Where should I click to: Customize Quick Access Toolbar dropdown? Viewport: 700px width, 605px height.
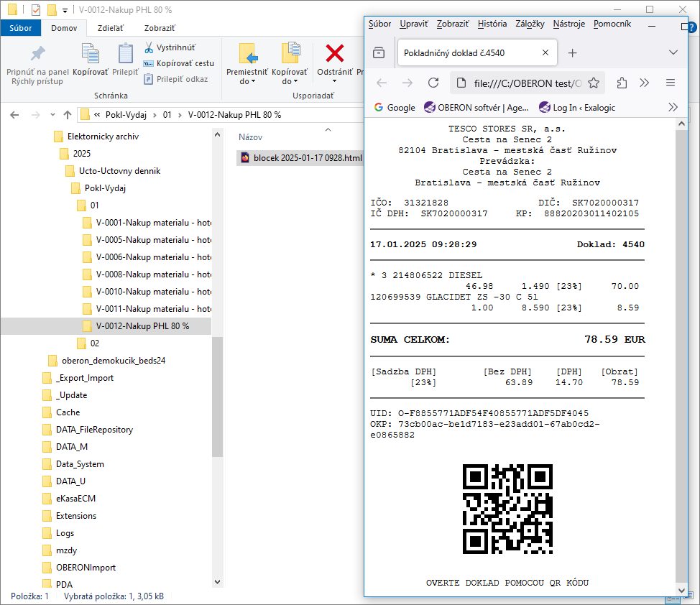(x=65, y=10)
